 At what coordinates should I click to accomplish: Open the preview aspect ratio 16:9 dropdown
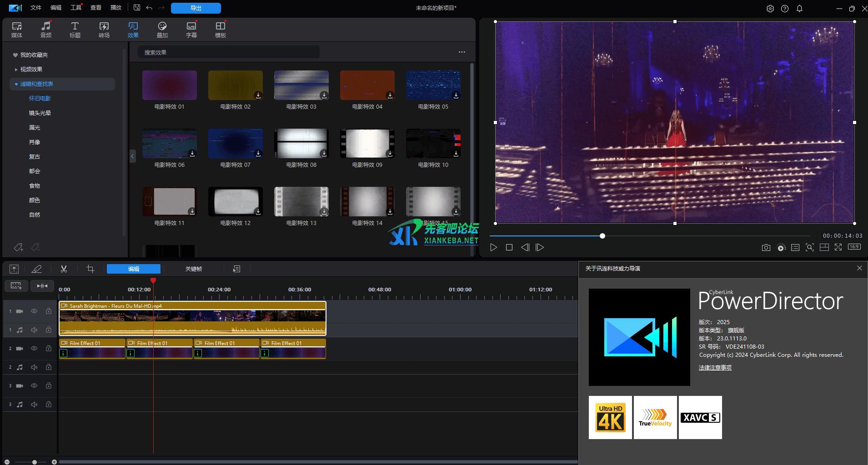pyautogui.click(x=854, y=247)
